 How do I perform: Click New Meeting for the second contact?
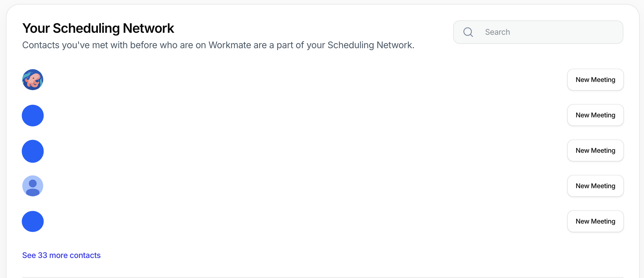[596, 115]
